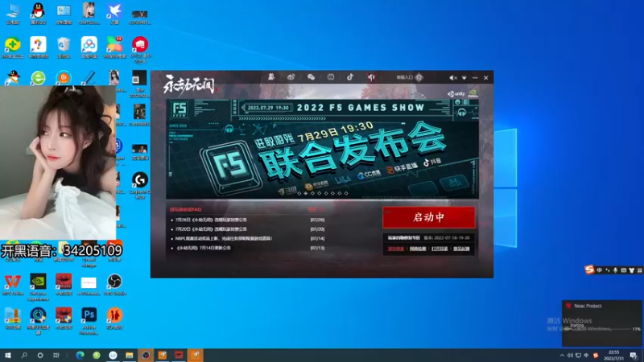
Task: Open the Baidu Netdisk desktop icon
Action: [89, 47]
